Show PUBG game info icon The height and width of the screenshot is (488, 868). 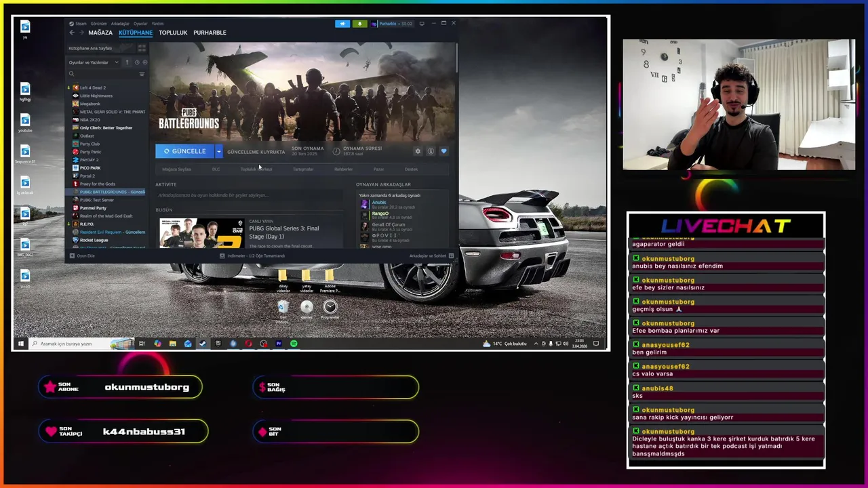[431, 151]
